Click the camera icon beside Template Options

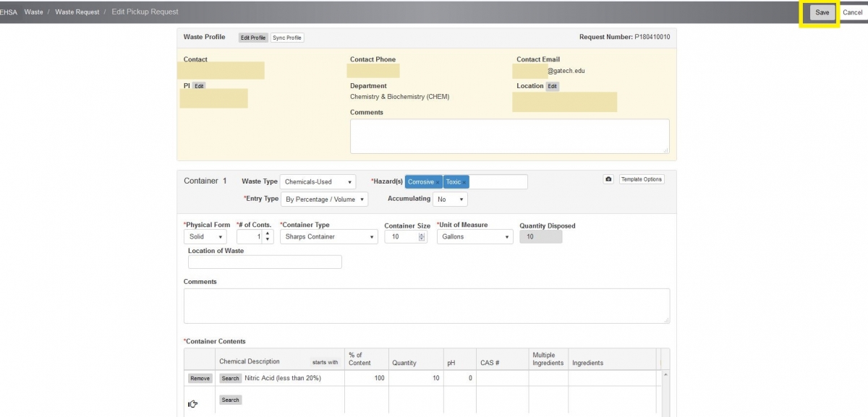click(x=608, y=179)
